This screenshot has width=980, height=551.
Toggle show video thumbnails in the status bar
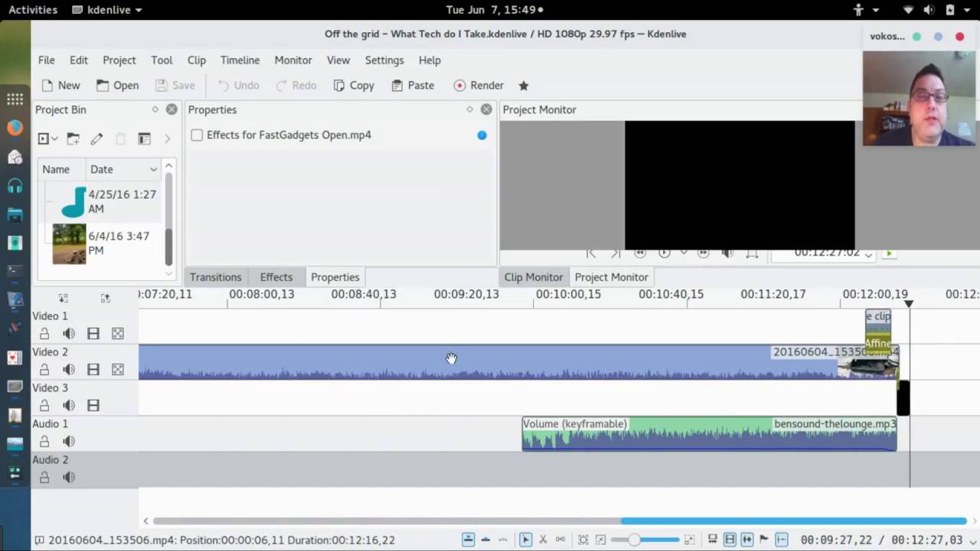(730, 540)
